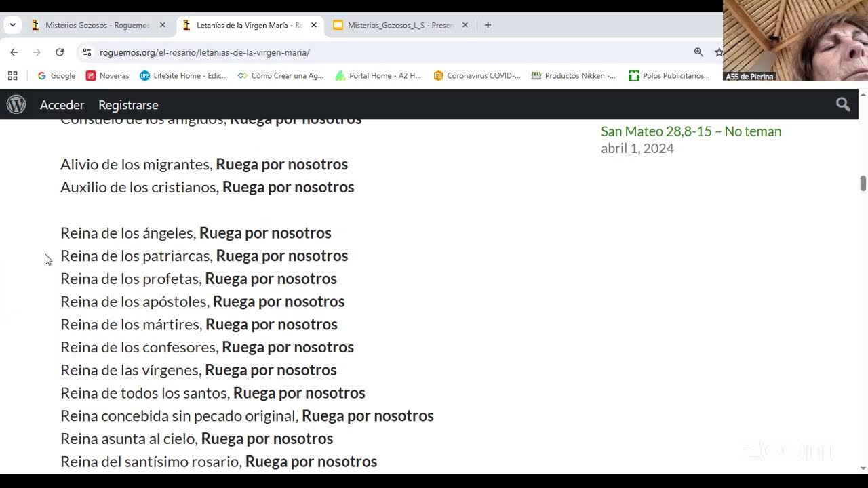Click the line Alivio de los migrantes

coord(204,164)
